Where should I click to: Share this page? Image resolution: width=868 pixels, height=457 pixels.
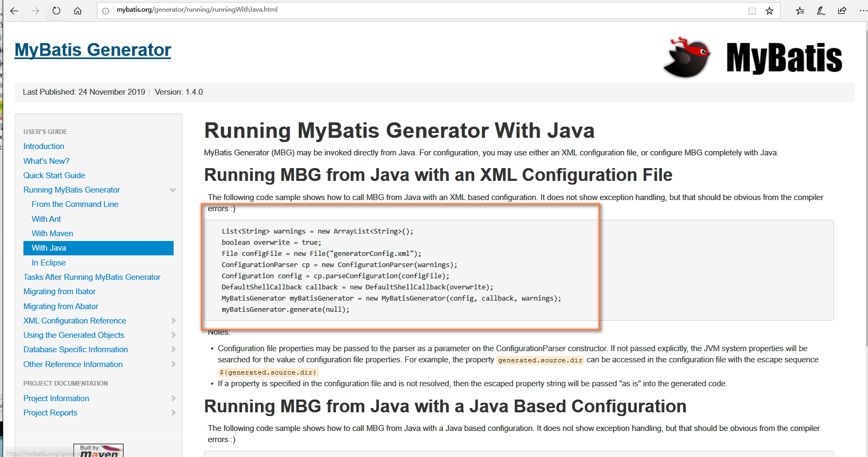point(842,11)
